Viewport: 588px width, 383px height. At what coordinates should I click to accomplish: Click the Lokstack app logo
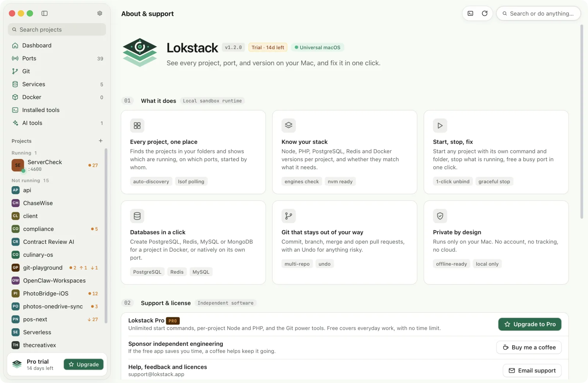(140, 53)
